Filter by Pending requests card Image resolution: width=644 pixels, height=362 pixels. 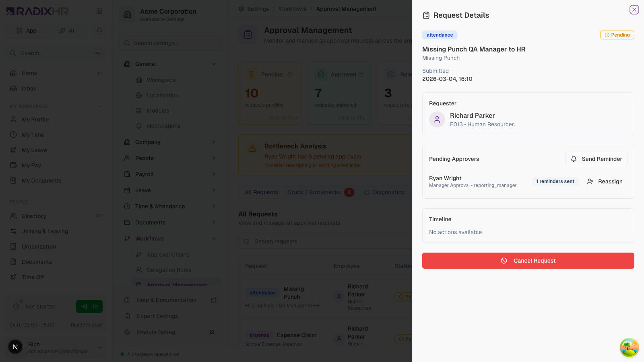click(270, 93)
